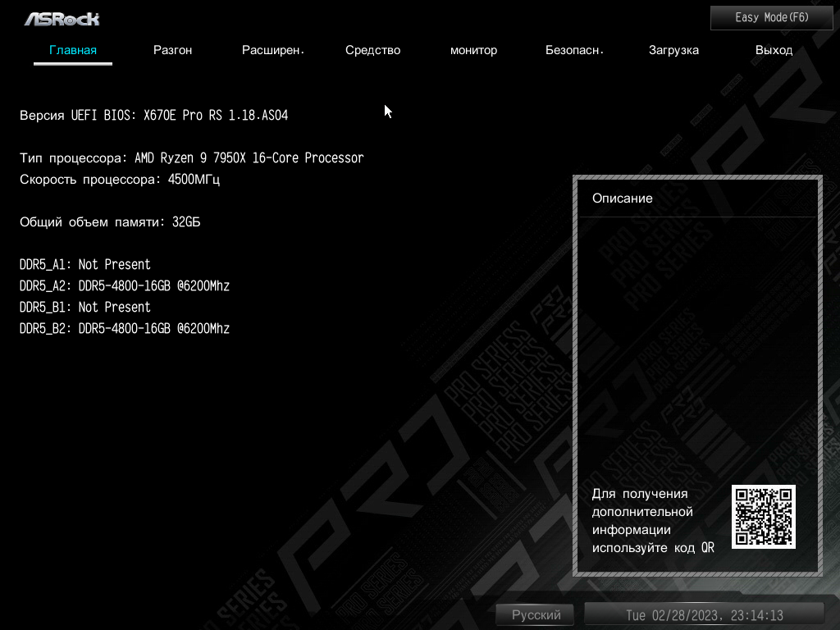The image size is (840, 630).
Task: Select Скорость процессора 4500МГц line
Action: [120, 180]
